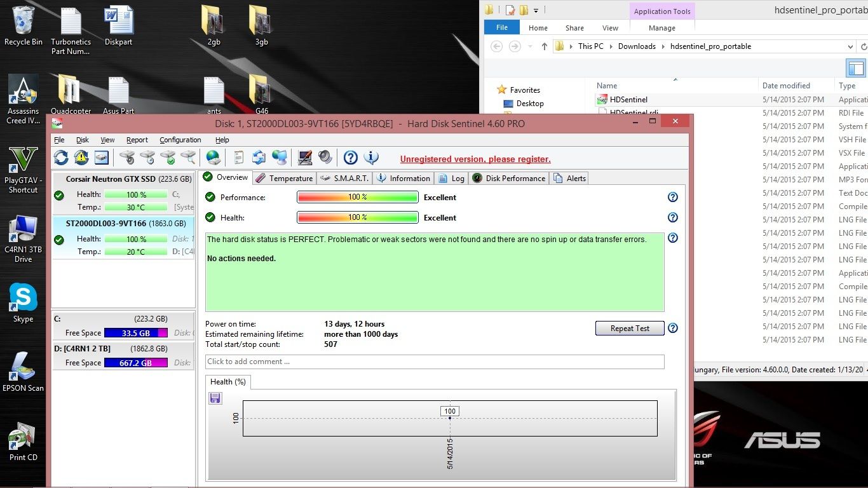Open the Quick Access Toolbar customize arrow
868x488 pixels.
coord(536,10)
